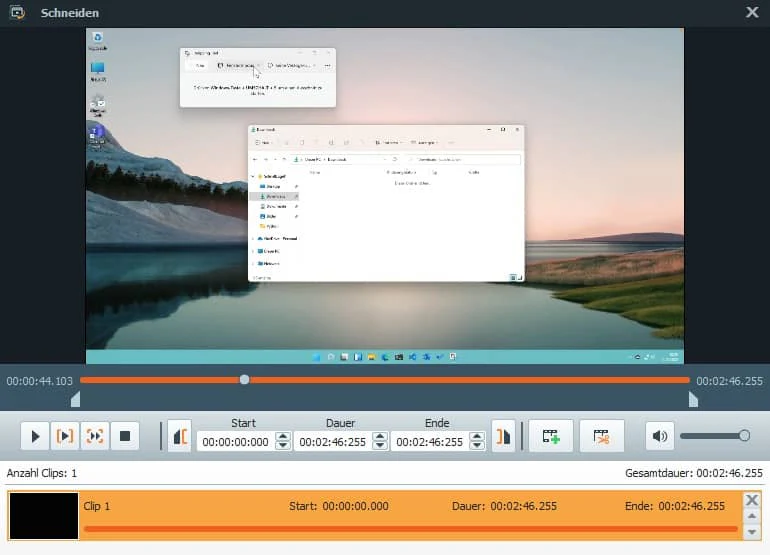This screenshot has height=555, width=770.
Task: Select the right trim marker under the timeline
Action: coord(693,399)
